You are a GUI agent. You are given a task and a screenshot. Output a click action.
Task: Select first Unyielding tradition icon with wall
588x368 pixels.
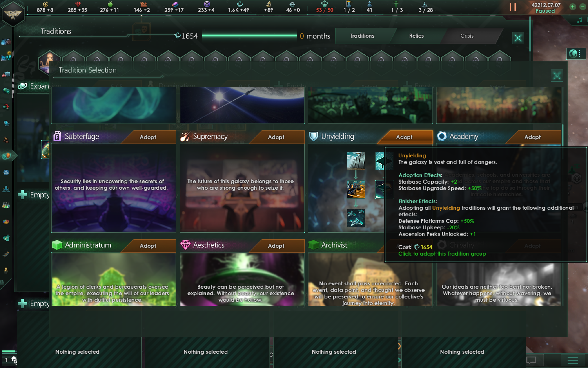point(356,161)
